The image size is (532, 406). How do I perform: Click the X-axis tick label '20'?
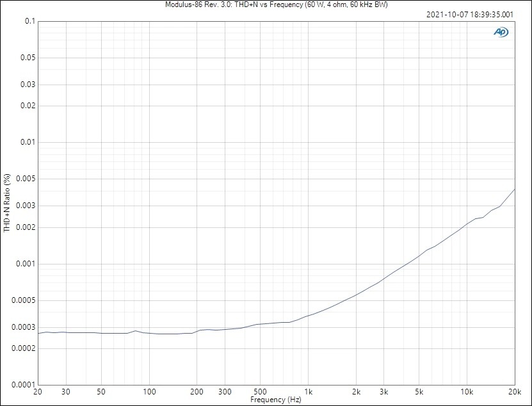38,392
